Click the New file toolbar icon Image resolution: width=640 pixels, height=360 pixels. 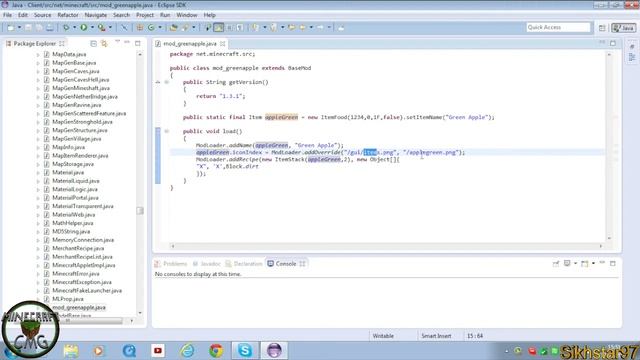[x=11, y=27]
